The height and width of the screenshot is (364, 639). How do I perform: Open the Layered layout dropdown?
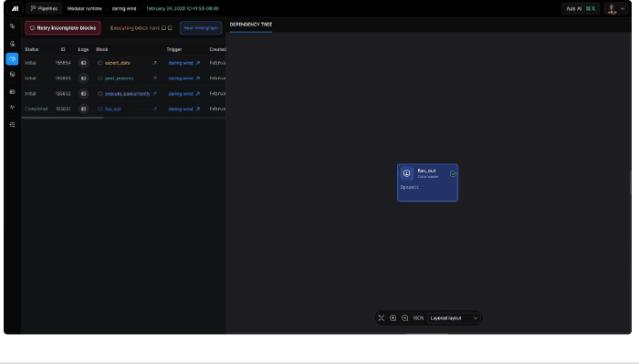[x=454, y=318]
